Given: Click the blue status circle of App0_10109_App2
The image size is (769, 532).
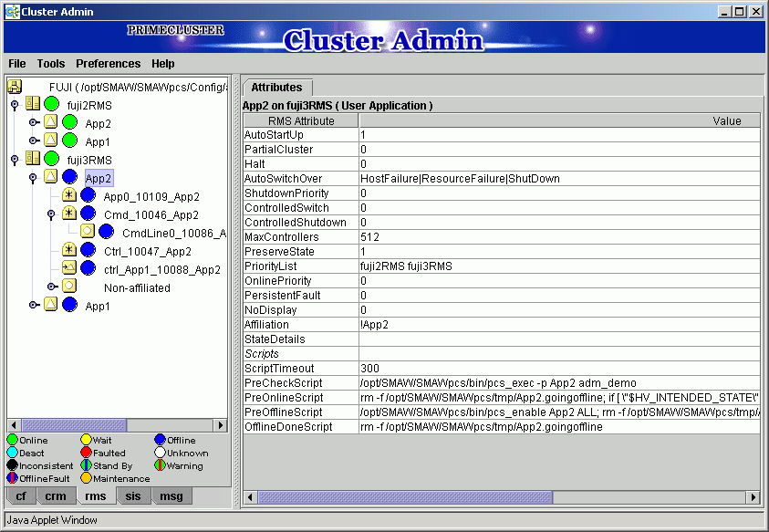Looking at the screenshot, I should point(88,195).
